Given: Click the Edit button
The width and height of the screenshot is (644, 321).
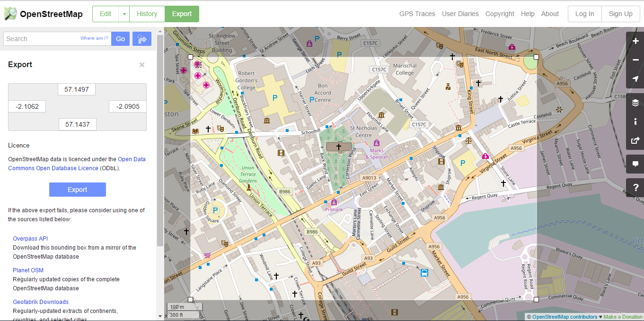Looking at the screenshot, I should pyautogui.click(x=106, y=14).
